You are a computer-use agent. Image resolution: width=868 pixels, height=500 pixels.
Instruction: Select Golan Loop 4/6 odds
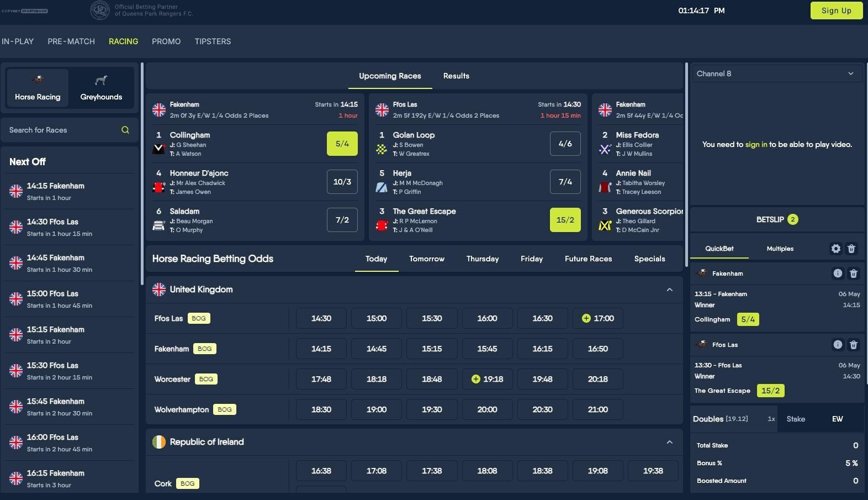[x=565, y=144]
